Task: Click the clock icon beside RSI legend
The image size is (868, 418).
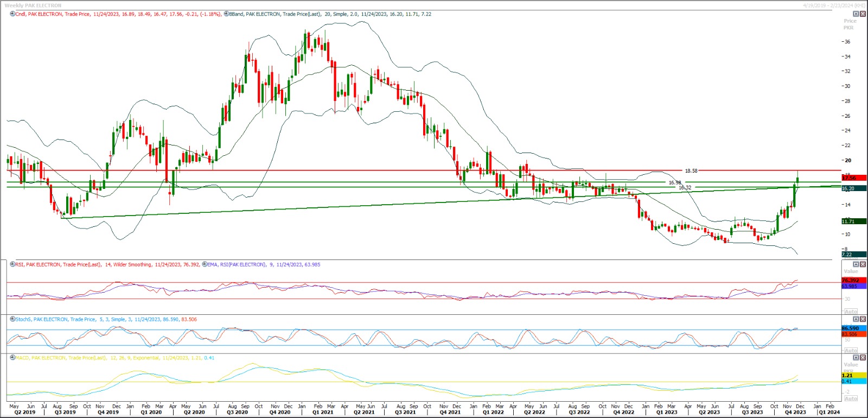Action: [12, 264]
